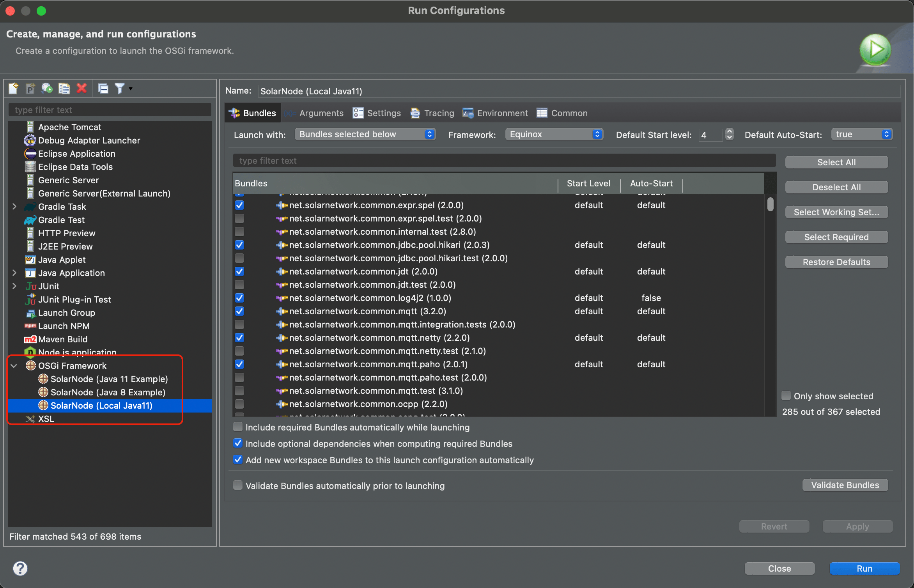Open the filter launch configurations tool
The image size is (914, 588).
pos(120,89)
